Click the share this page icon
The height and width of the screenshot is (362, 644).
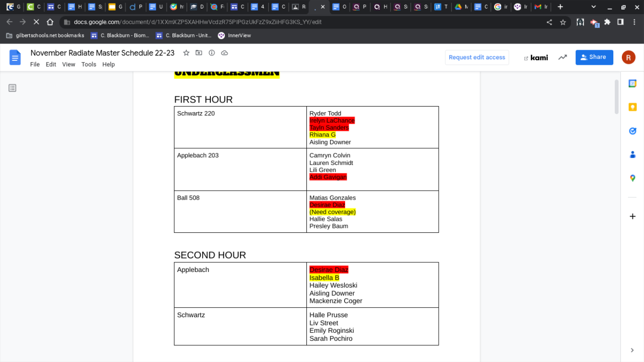point(549,22)
